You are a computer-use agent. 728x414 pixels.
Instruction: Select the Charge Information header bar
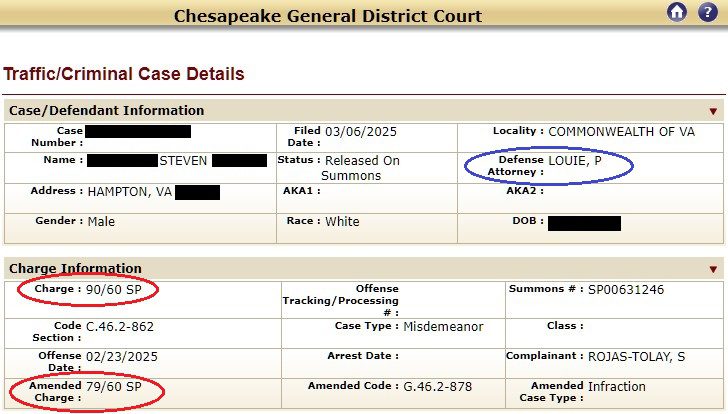pos(364,268)
